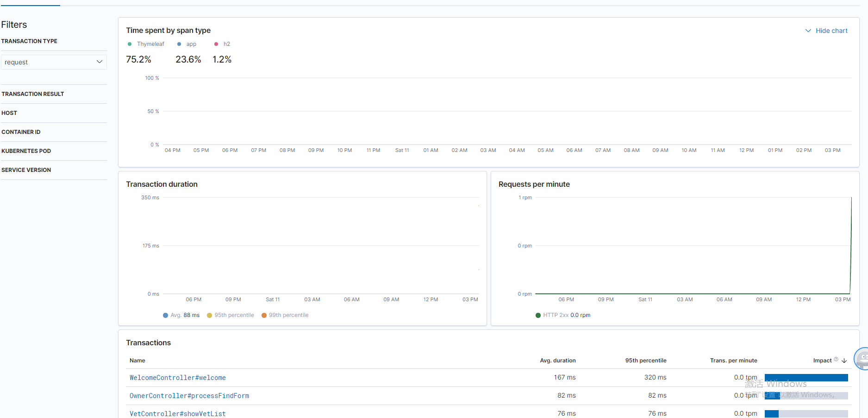The image size is (868, 418).
Task: Click the 99th percentile legend marker
Action: 263,315
